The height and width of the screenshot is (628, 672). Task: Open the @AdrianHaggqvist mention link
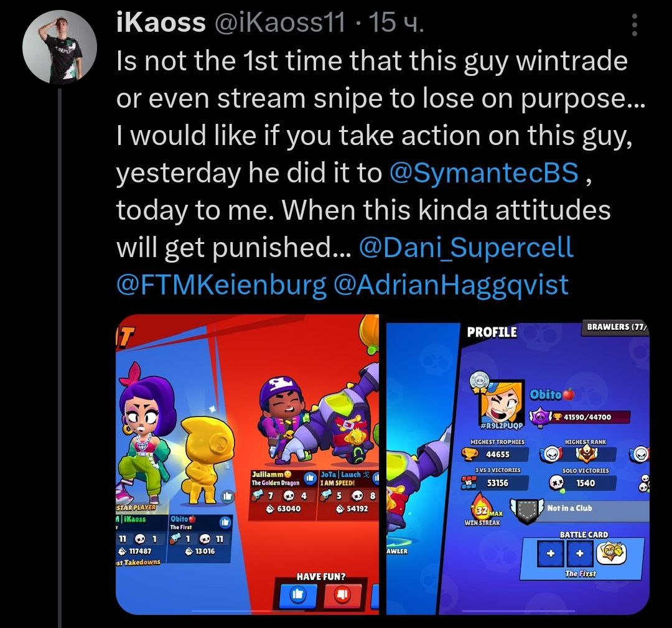pyautogui.click(x=451, y=285)
